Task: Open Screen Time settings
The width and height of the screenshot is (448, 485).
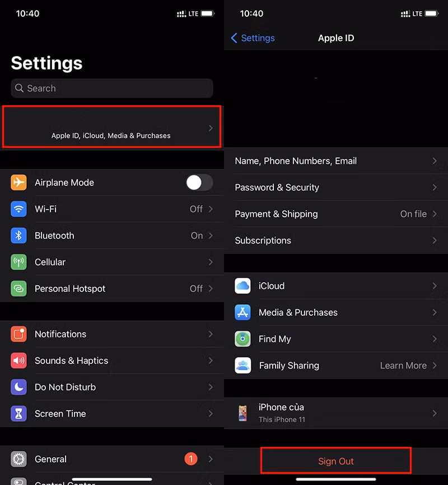Action: click(112, 413)
